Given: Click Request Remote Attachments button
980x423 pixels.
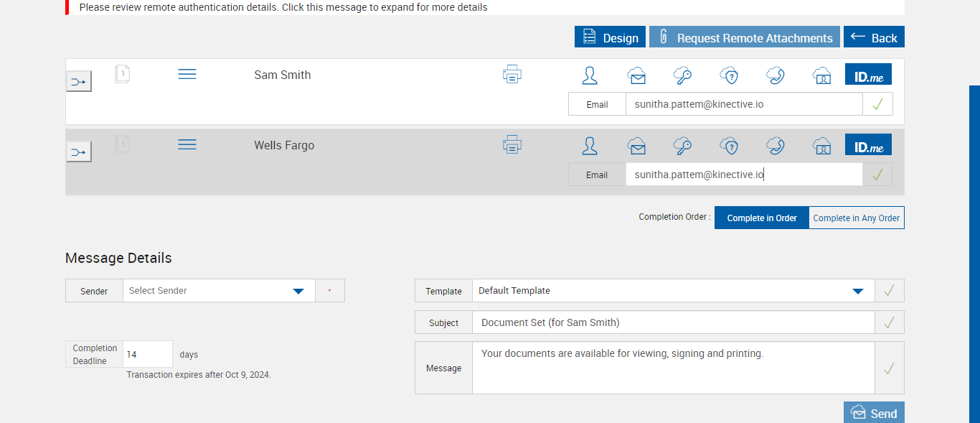Looking at the screenshot, I should coord(744,37).
